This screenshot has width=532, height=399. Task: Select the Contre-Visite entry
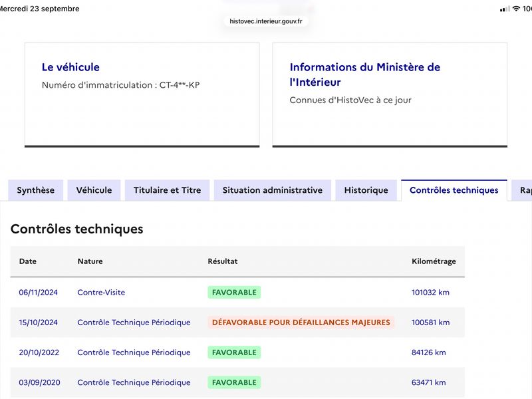[101, 293]
